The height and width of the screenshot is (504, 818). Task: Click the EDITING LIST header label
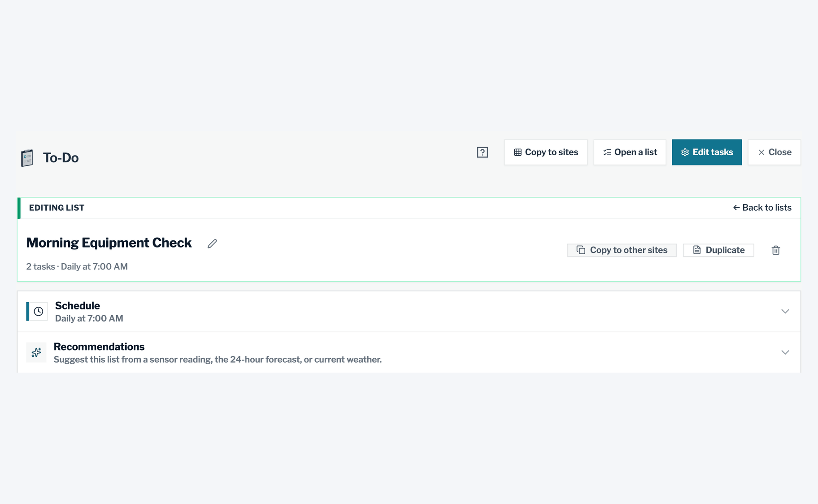tap(57, 208)
